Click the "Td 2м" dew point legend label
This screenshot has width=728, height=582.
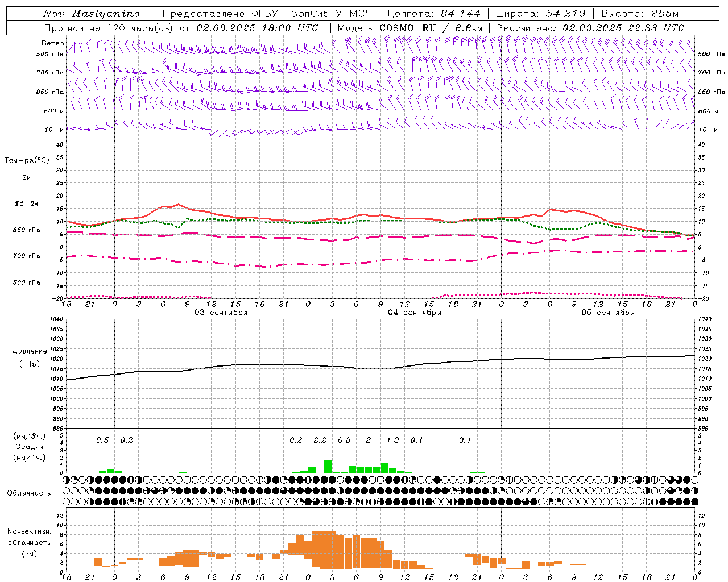(26, 203)
